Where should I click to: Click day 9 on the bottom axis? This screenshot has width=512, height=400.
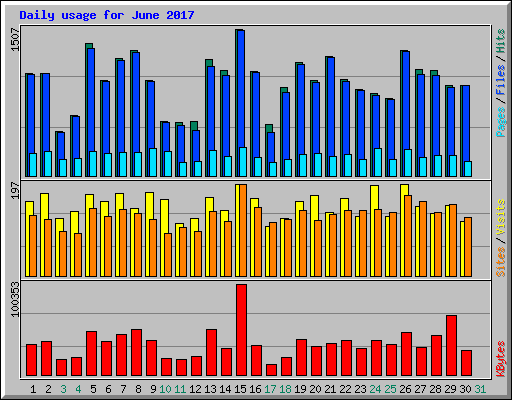(x=153, y=389)
